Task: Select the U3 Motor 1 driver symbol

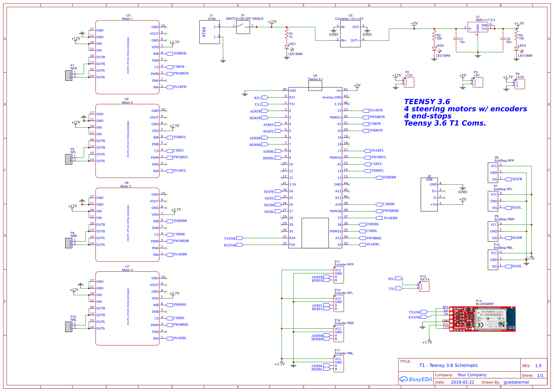Action: (x=127, y=57)
